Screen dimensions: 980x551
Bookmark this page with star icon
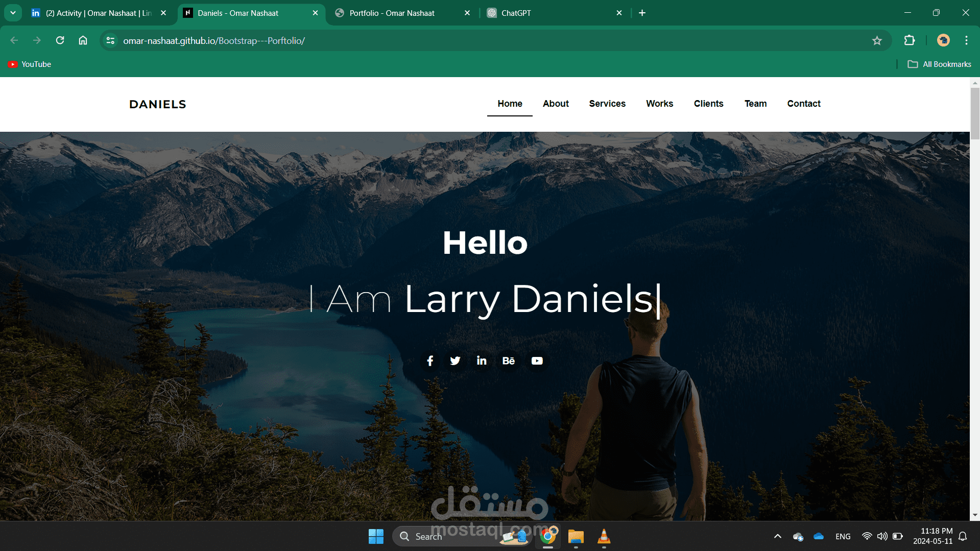pyautogui.click(x=877, y=40)
